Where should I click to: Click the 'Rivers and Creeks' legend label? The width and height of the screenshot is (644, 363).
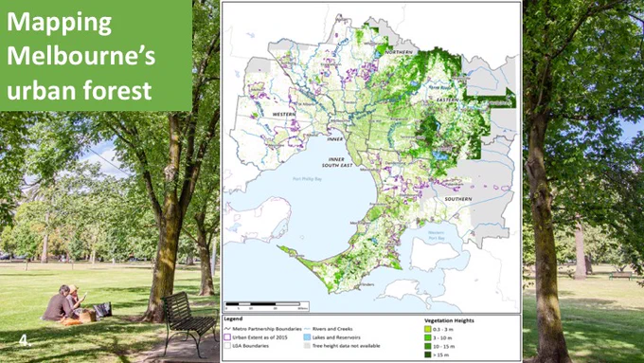(x=332, y=329)
